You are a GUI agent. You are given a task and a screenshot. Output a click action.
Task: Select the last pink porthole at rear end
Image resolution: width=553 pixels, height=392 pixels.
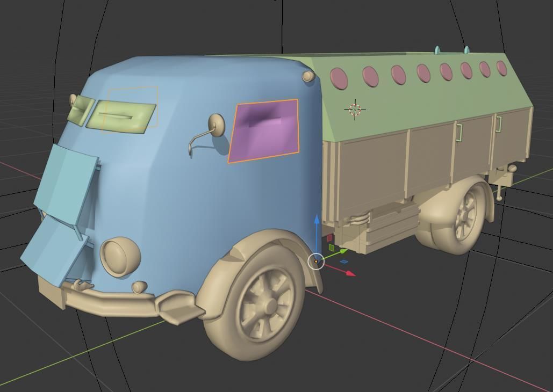(x=501, y=68)
